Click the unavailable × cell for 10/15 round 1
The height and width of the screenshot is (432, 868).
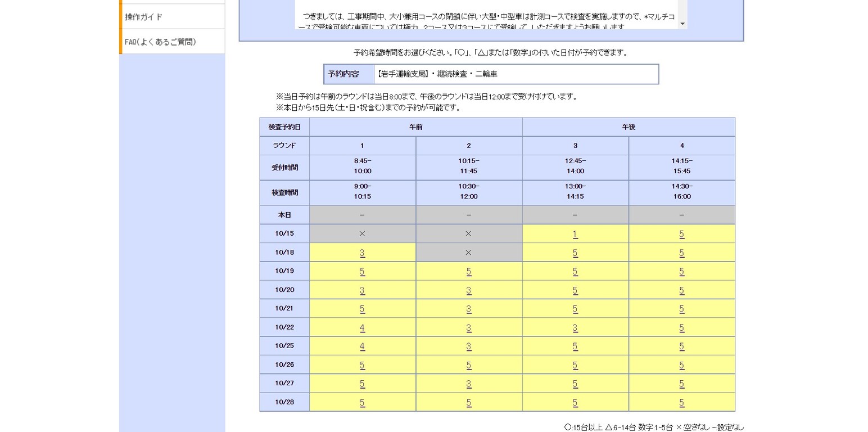click(x=363, y=233)
